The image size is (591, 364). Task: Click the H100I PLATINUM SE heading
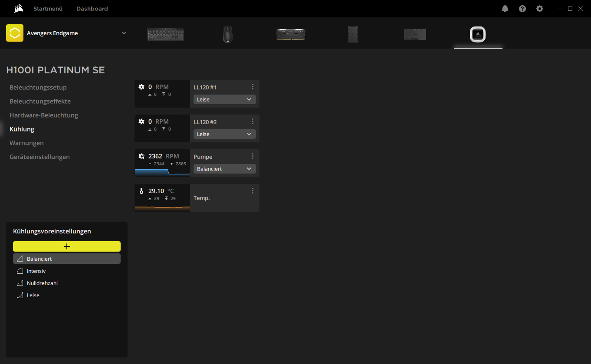point(56,70)
